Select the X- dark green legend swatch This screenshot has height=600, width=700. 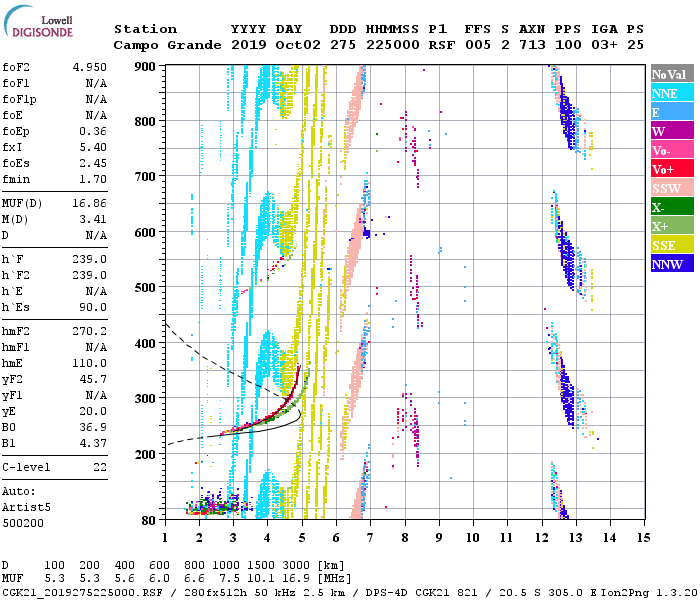[672, 207]
